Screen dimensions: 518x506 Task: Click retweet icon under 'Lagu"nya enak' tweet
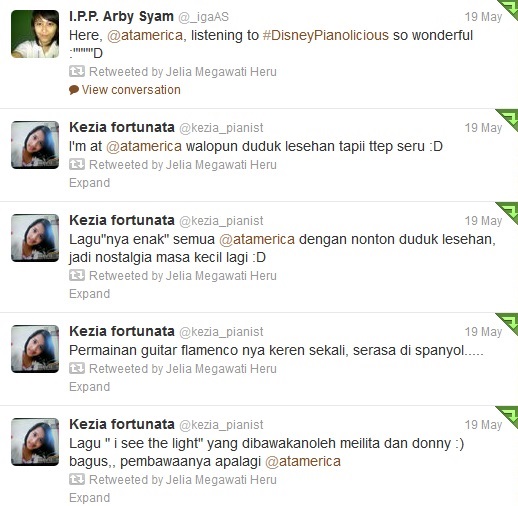[x=77, y=275]
